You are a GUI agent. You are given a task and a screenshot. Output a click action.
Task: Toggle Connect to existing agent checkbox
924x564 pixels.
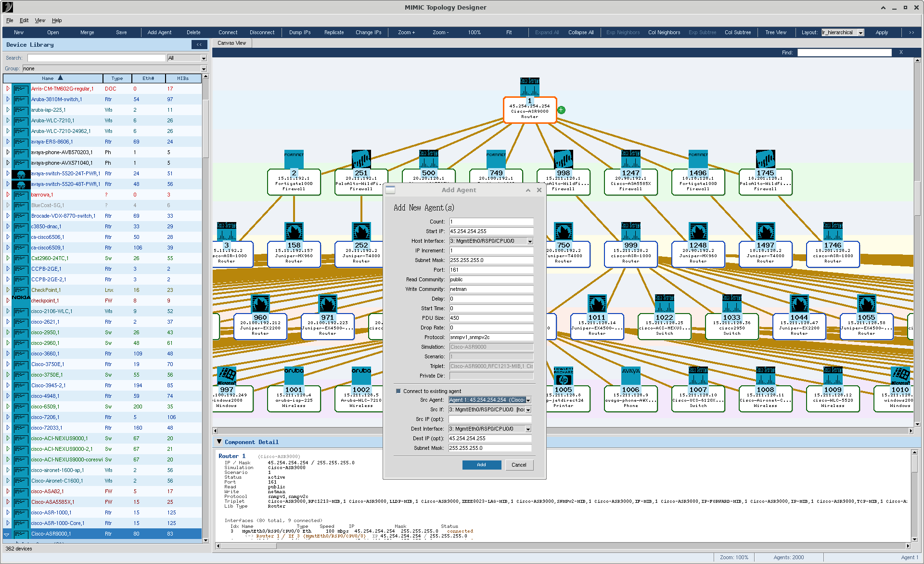tap(398, 391)
